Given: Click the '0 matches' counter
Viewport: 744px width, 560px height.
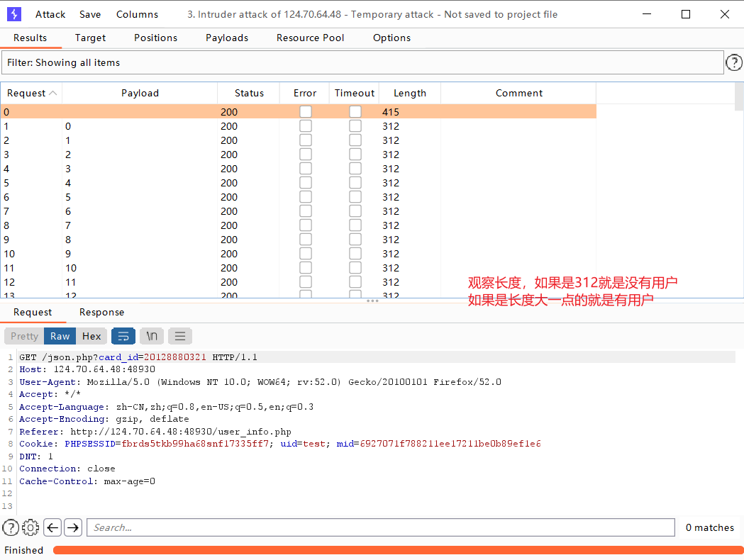Looking at the screenshot, I should pyautogui.click(x=709, y=527).
